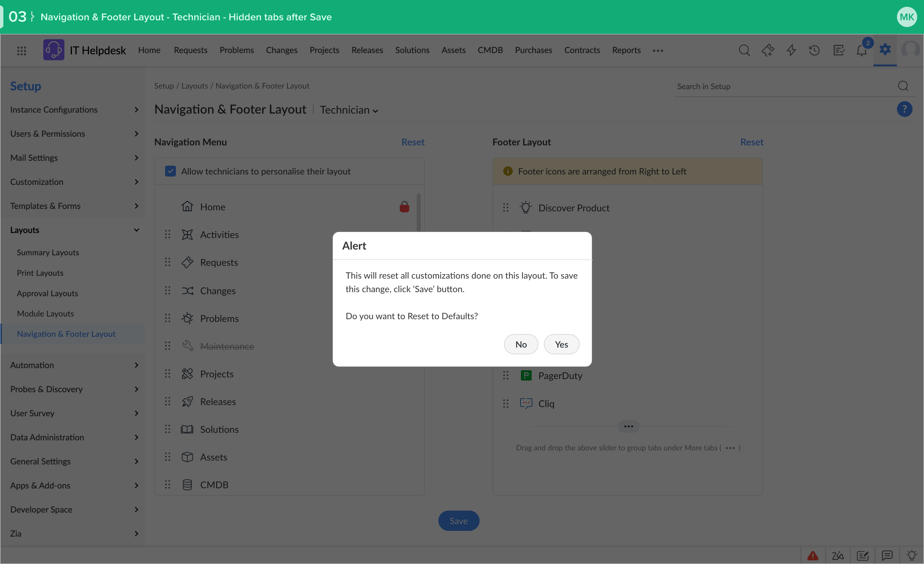Image resolution: width=924 pixels, height=564 pixels.
Task: Open the Purchases tab
Action: [x=533, y=50]
